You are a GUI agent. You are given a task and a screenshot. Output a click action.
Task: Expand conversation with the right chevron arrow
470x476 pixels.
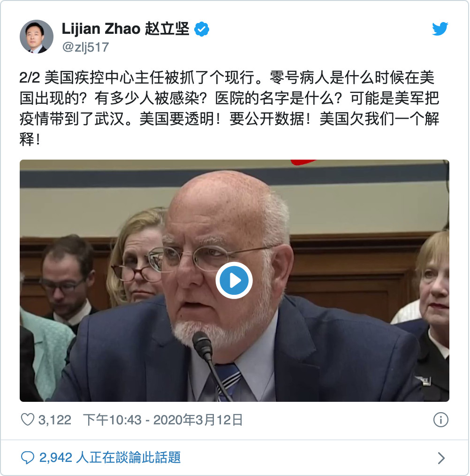[x=441, y=458]
